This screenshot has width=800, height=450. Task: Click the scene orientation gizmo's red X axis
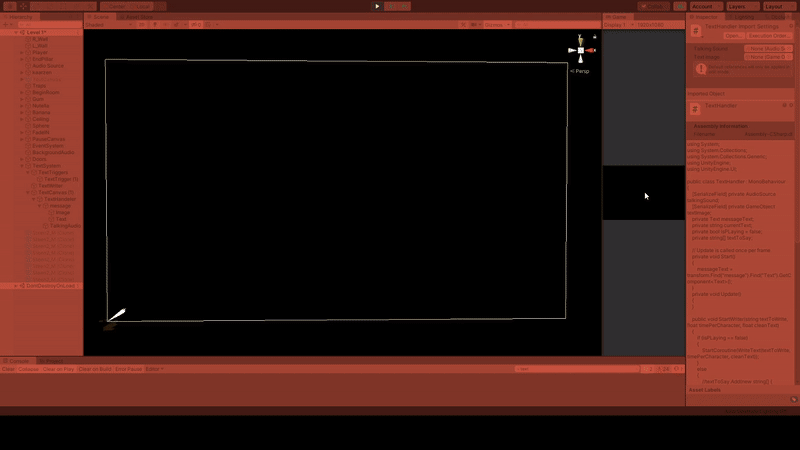tap(591, 51)
